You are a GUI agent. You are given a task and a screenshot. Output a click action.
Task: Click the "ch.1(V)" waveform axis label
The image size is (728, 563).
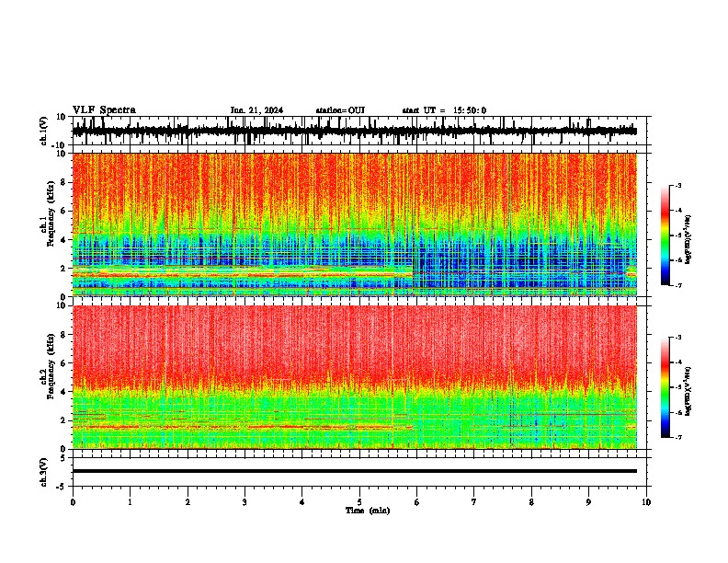44,131
